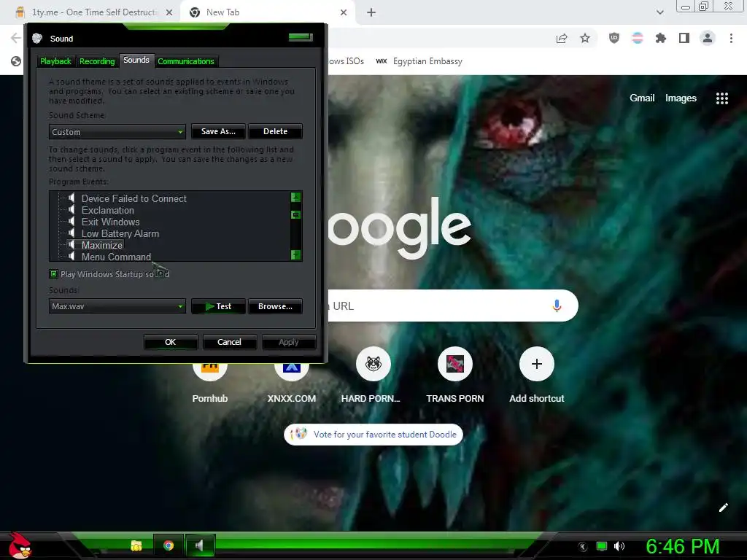
Task: Close the 1ty.me tab
Action: click(x=169, y=12)
